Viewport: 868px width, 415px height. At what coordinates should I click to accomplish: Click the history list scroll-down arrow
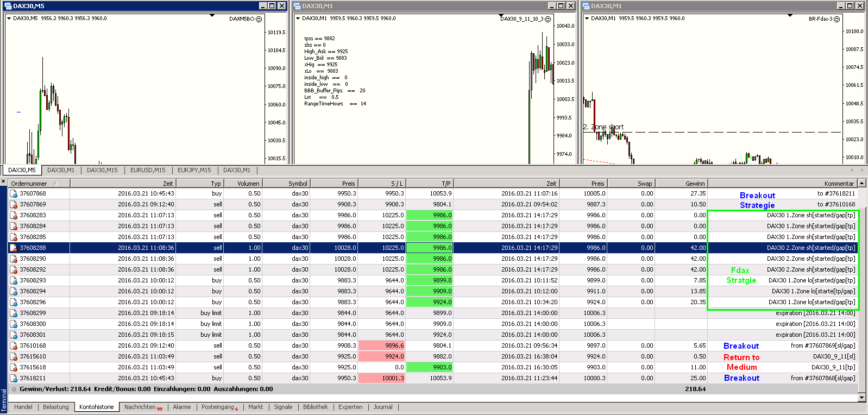(x=861, y=397)
